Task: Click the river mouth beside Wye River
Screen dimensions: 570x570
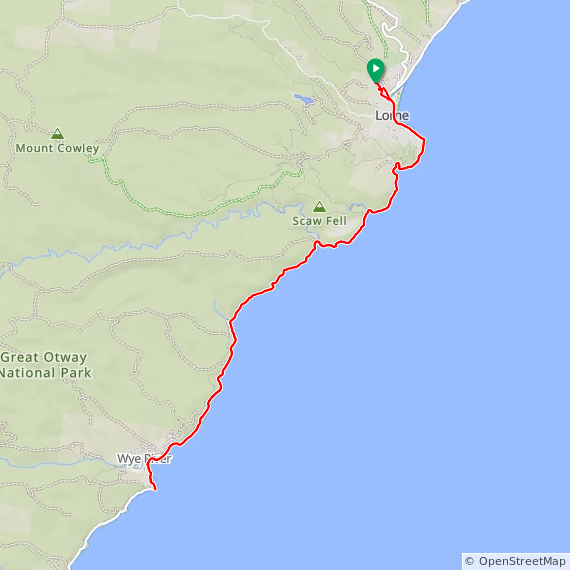Action: pyautogui.click(x=139, y=466)
